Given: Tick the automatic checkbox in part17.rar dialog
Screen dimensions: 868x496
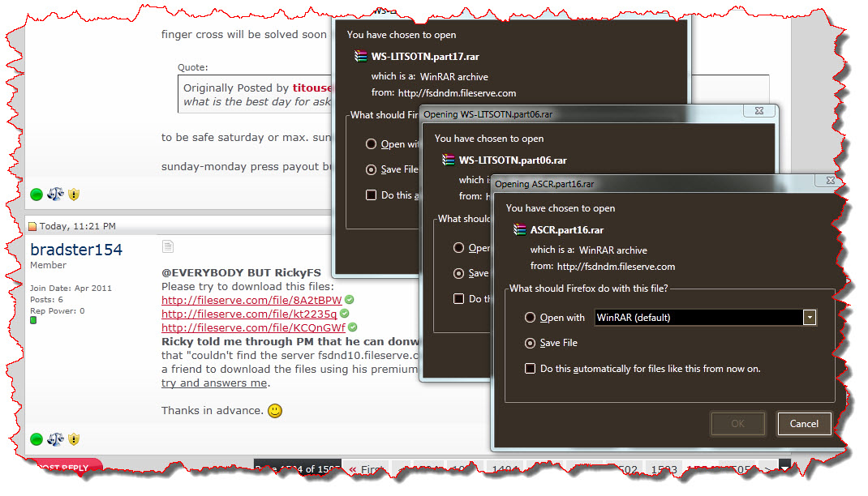Looking at the screenshot, I should point(372,195).
